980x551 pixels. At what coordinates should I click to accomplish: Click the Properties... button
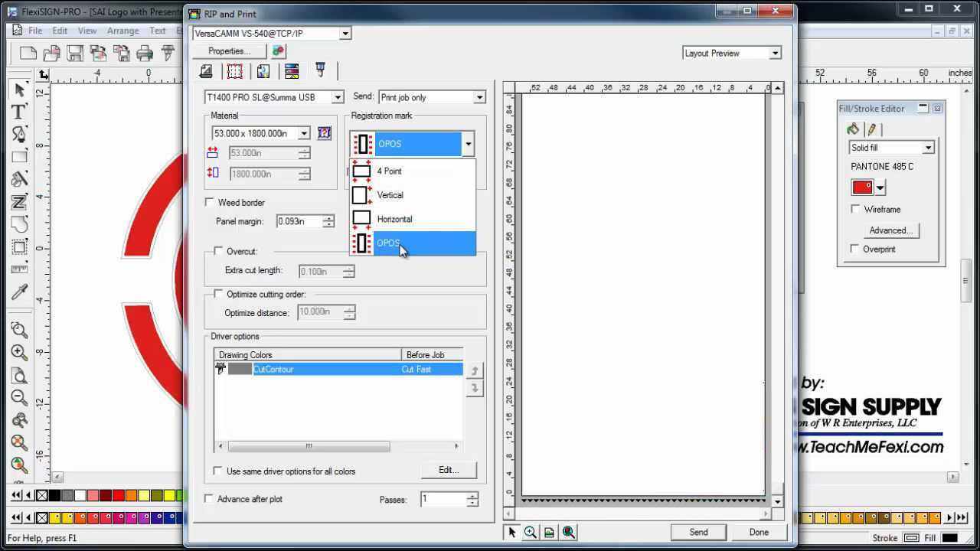coord(230,51)
